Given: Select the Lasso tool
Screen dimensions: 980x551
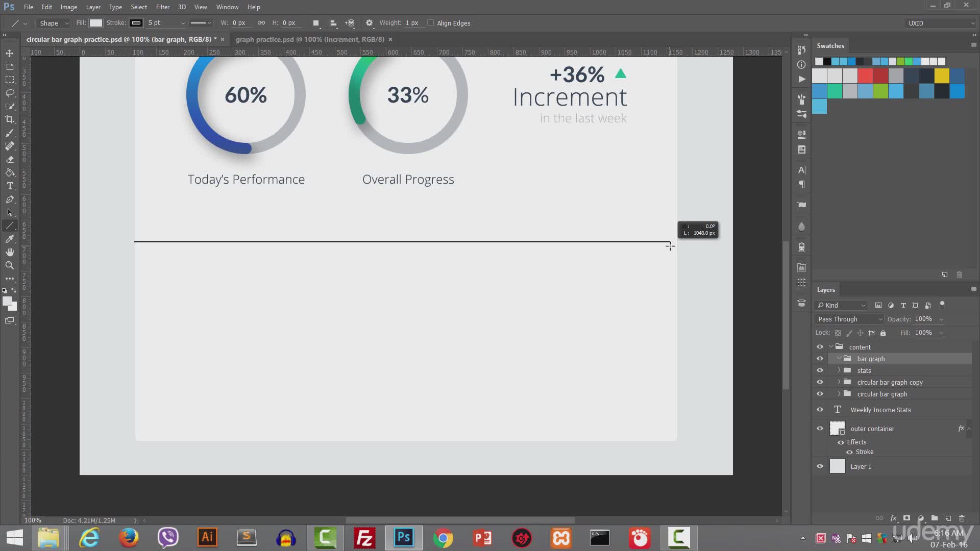Looking at the screenshot, I should coord(10,93).
